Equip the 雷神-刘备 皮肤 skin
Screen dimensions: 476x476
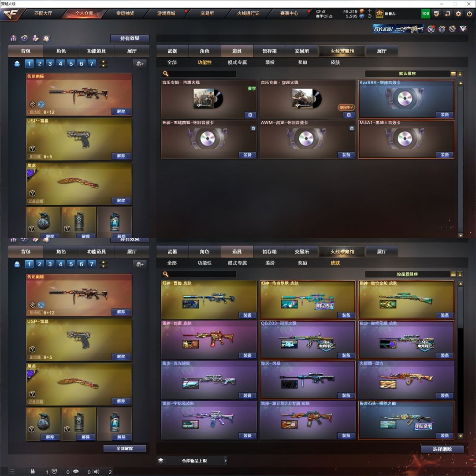point(247,355)
